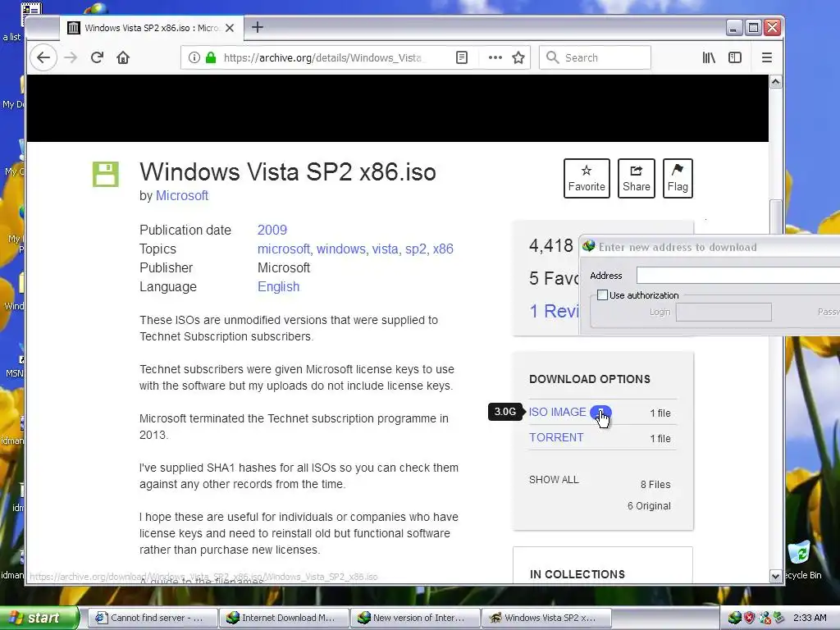The image size is (840, 630).
Task: Favorite this archive item
Action: [587, 178]
